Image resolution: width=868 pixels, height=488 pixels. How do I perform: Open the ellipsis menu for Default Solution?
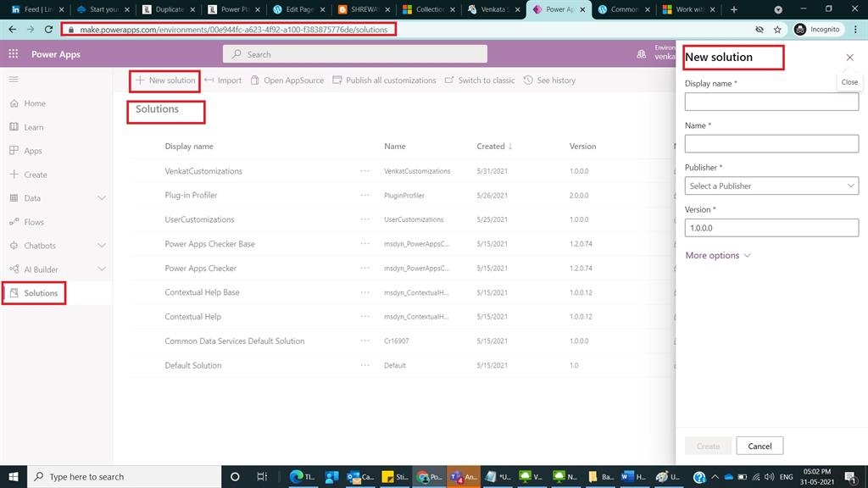coord(364,365)
